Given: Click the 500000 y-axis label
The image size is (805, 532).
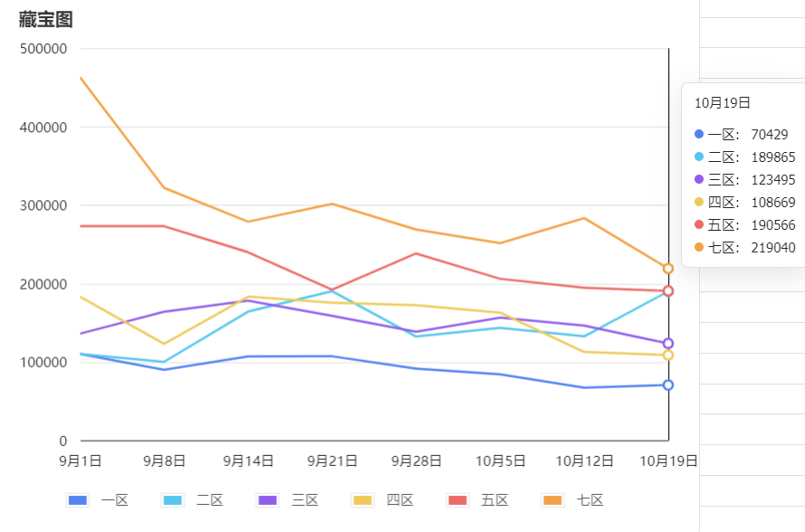Looking at the screenshot, I should [x=43, y=49].
